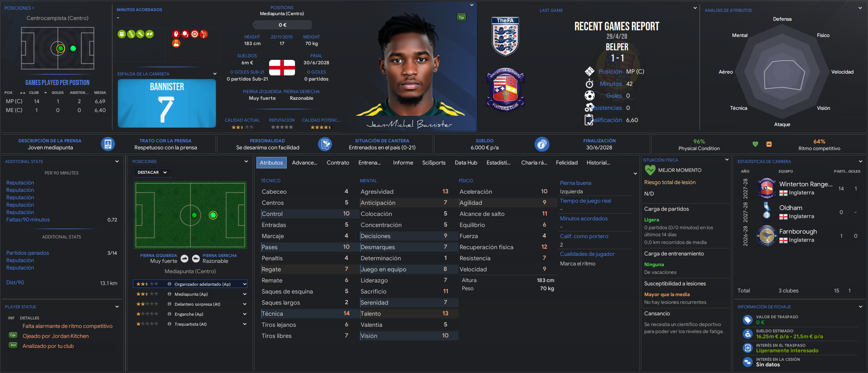Viewport: 868px width, 373px height.
Task: Open the press description clipboard icon
Action: (108, 144)
